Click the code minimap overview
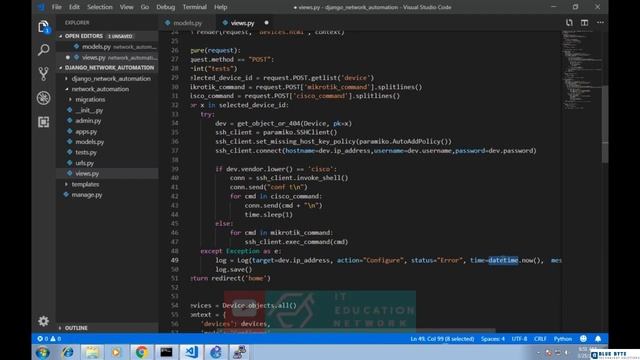The height and width of the screenshot is (360, 640). click(582, 69)
